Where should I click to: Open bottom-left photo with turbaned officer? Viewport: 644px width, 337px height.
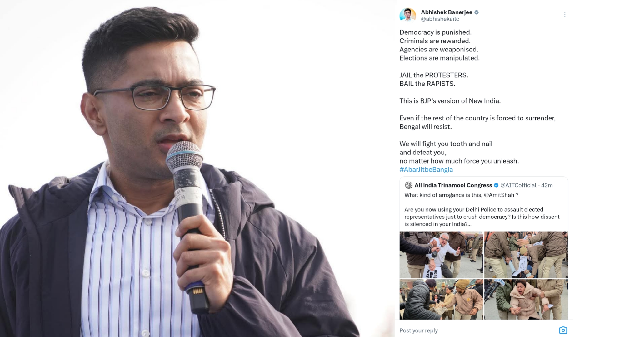[x=441, y=299]
